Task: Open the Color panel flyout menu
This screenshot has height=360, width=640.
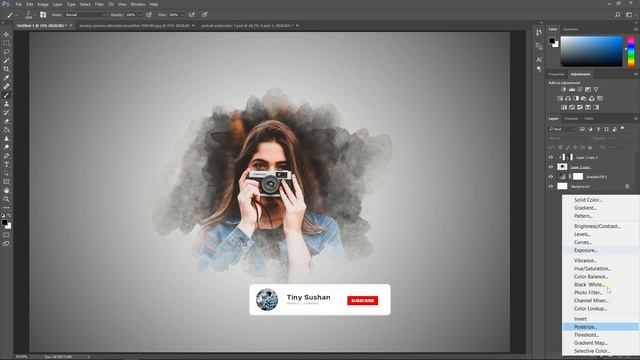Action: click(636, 29)
